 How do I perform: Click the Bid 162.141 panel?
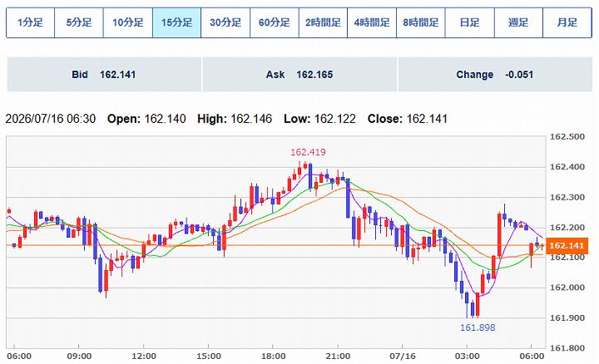tap(104, 75)
